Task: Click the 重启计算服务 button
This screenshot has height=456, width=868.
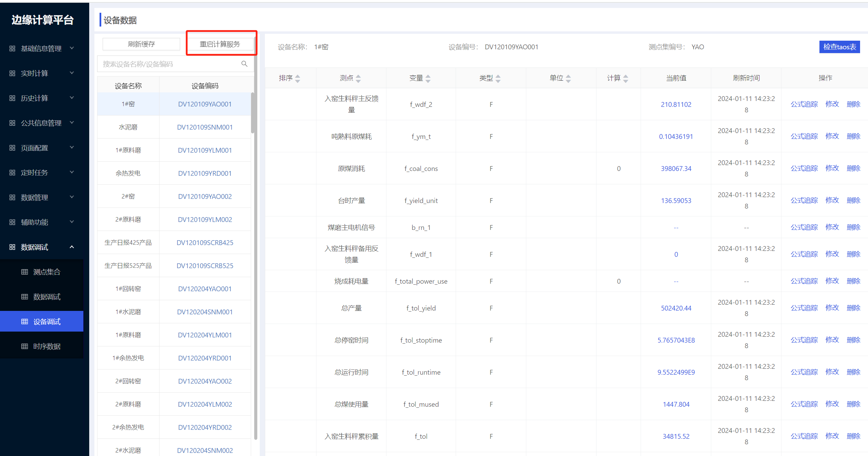Action: (x=220, y=44)
